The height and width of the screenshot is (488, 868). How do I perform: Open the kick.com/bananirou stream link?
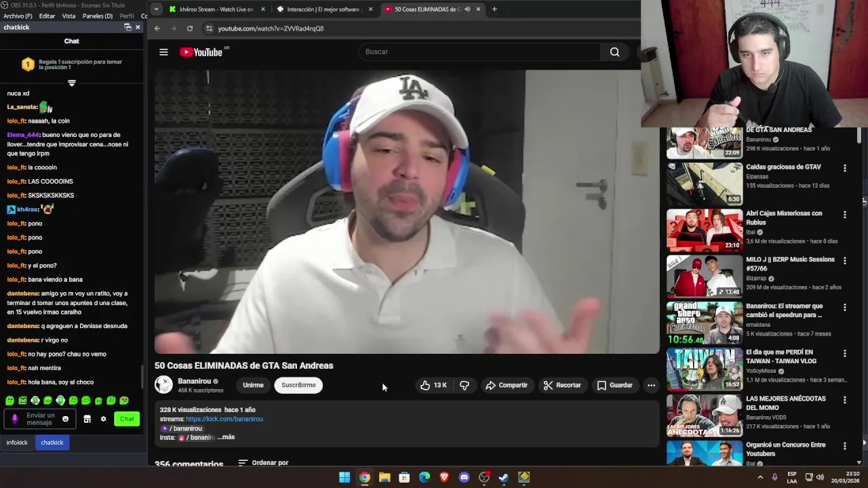pos(224,419)
